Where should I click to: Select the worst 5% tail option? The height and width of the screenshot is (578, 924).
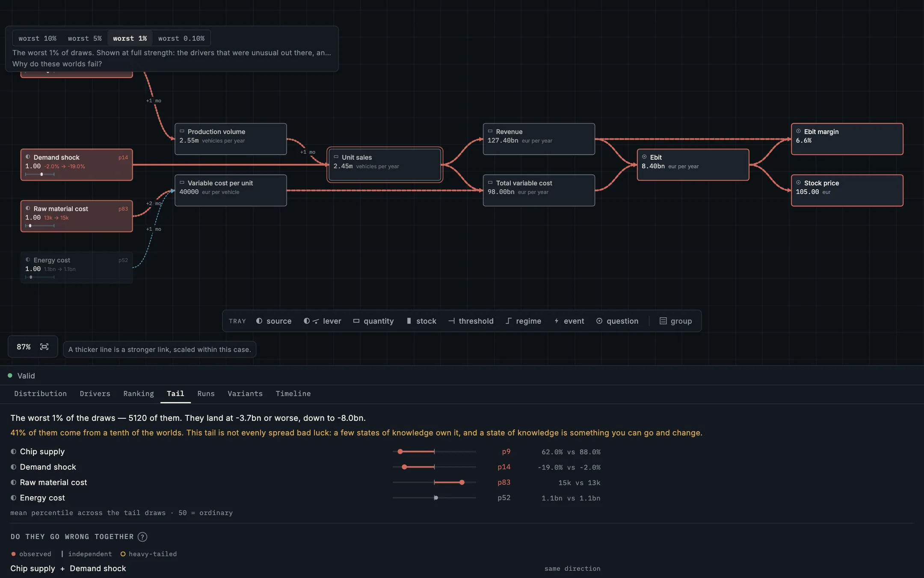click(85, 39)
